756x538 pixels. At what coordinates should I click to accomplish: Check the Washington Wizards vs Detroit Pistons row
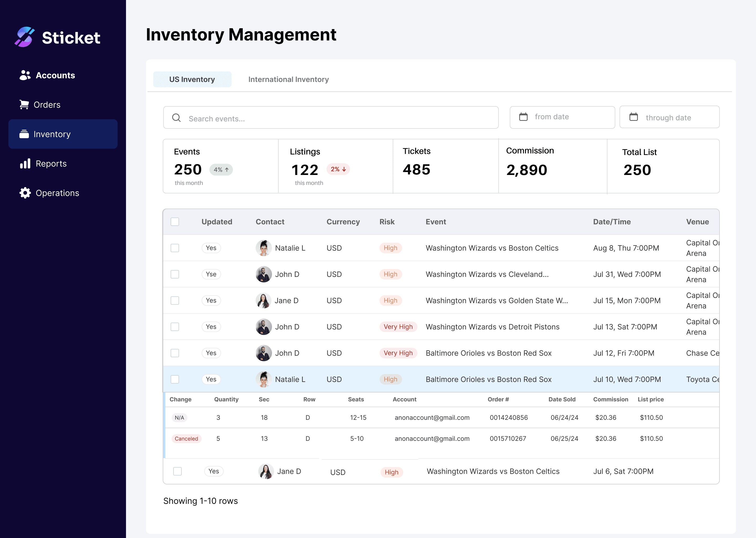(175, 327)
